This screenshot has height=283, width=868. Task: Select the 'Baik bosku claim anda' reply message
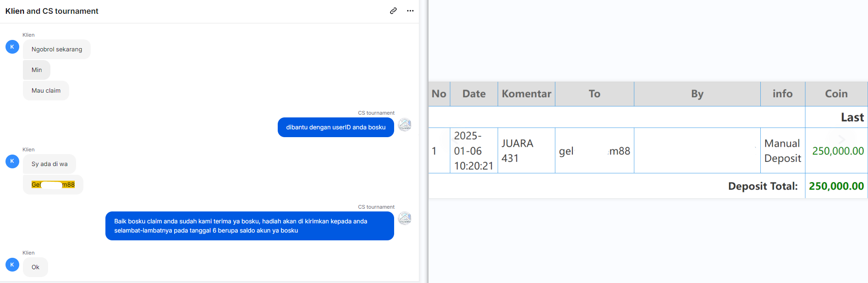click(250, 226)
